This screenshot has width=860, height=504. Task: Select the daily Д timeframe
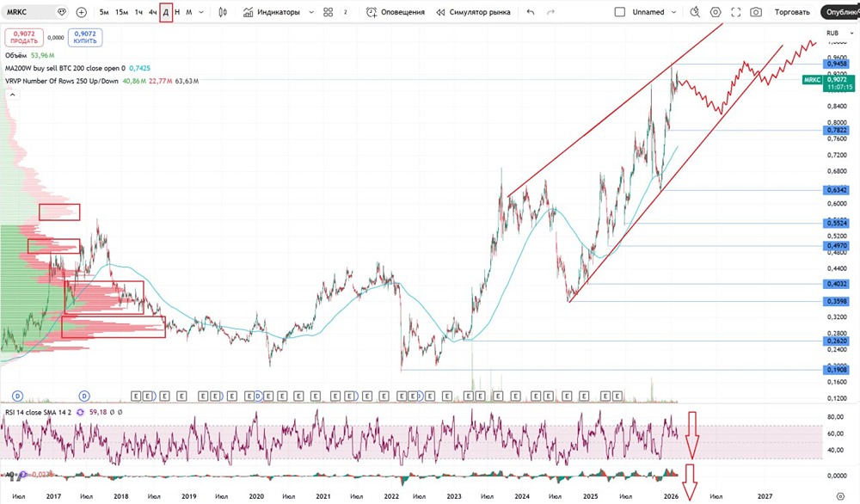(166, 12)
